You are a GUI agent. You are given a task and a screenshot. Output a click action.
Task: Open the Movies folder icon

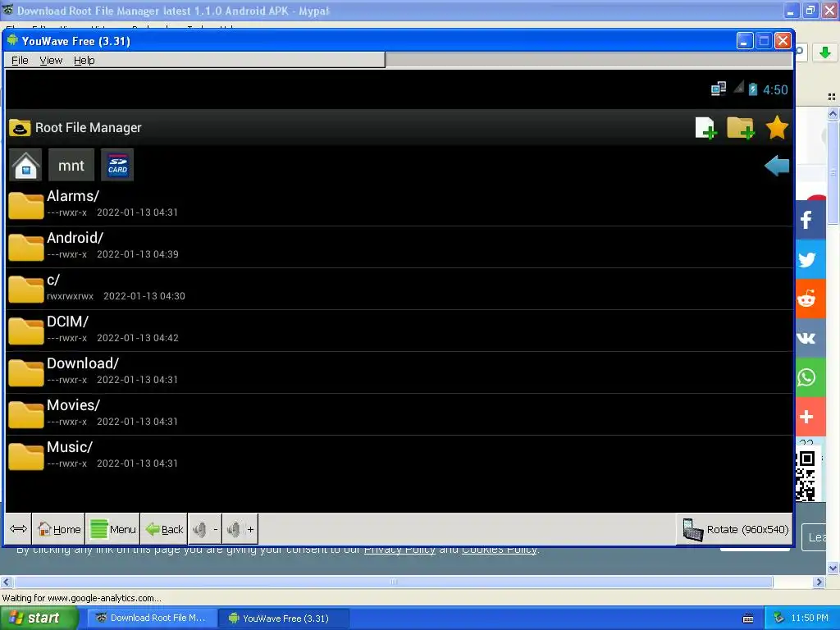pos(25,414)
